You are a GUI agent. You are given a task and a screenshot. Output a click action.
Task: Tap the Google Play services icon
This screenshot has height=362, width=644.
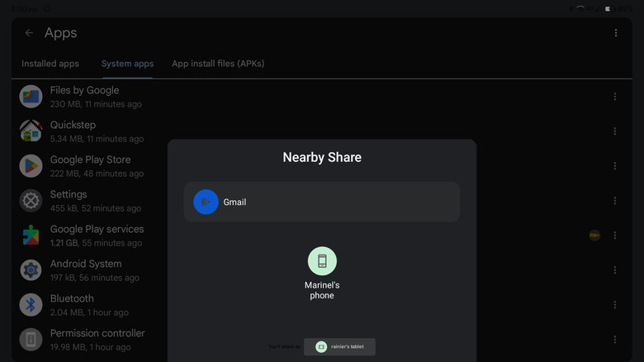31,236
